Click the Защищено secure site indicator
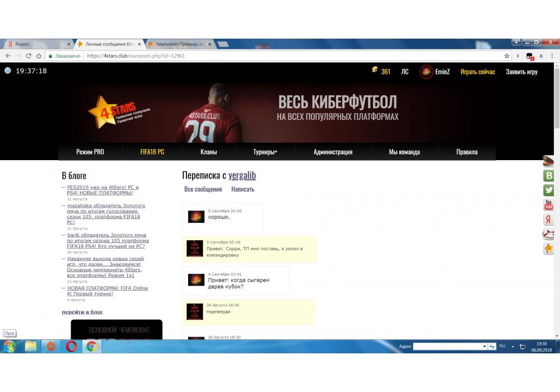This screenshot has width=560, height=392. 64,55
